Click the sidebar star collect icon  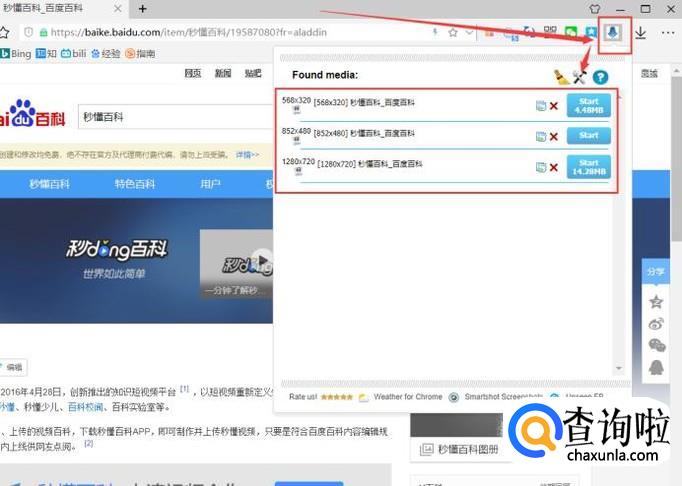click(x=656, y=301)
